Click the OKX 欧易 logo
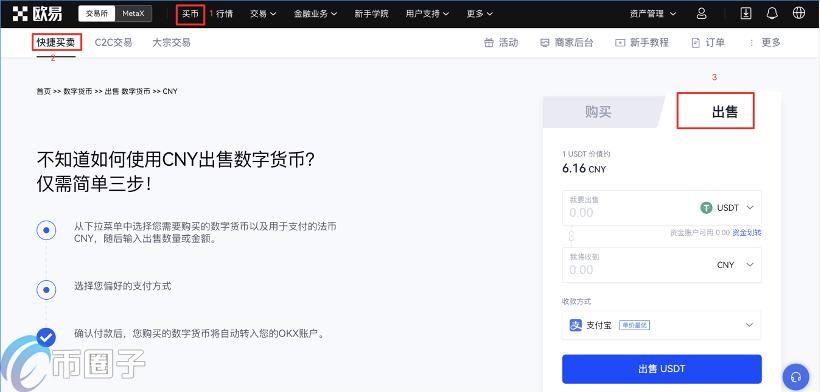The height and width of the screenshot is (392, 820). click(x=38, y=14)
